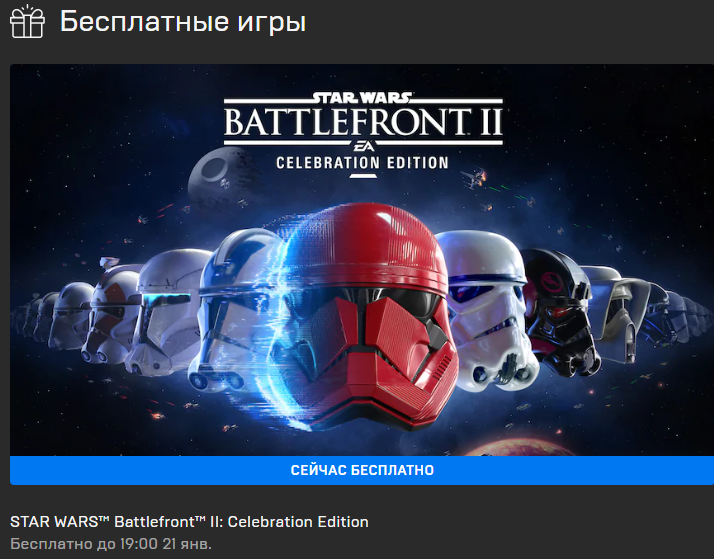Click the СЕЙЧАС БЕСПЛАТНО blue banner
This screenshot has width=714, height=559.
pos(362,470)
